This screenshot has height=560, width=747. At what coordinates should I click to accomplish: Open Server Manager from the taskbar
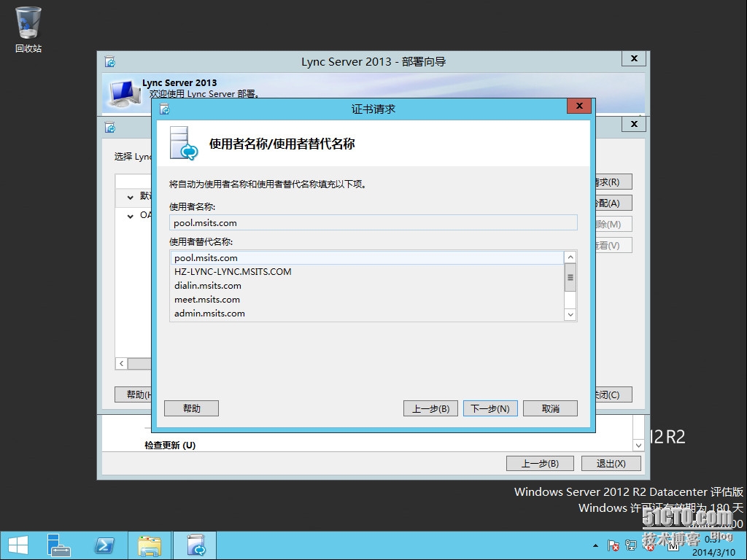tap(58, 545)
